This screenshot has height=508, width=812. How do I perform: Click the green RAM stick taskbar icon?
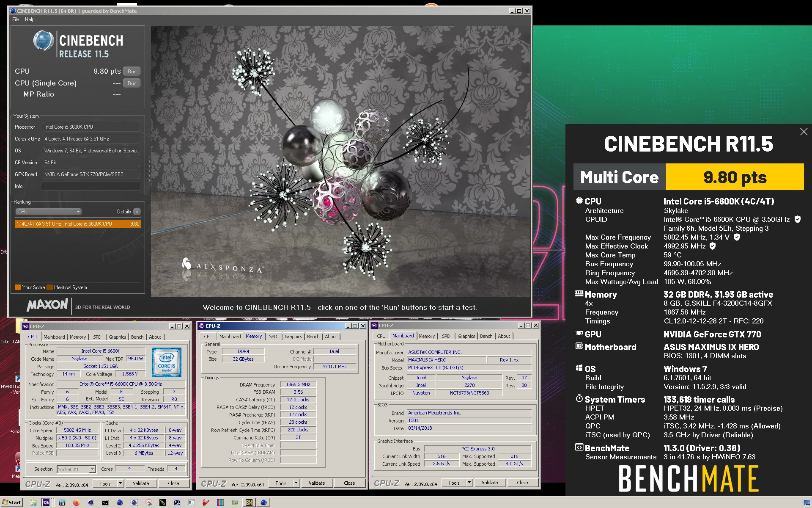coord(163,502)
